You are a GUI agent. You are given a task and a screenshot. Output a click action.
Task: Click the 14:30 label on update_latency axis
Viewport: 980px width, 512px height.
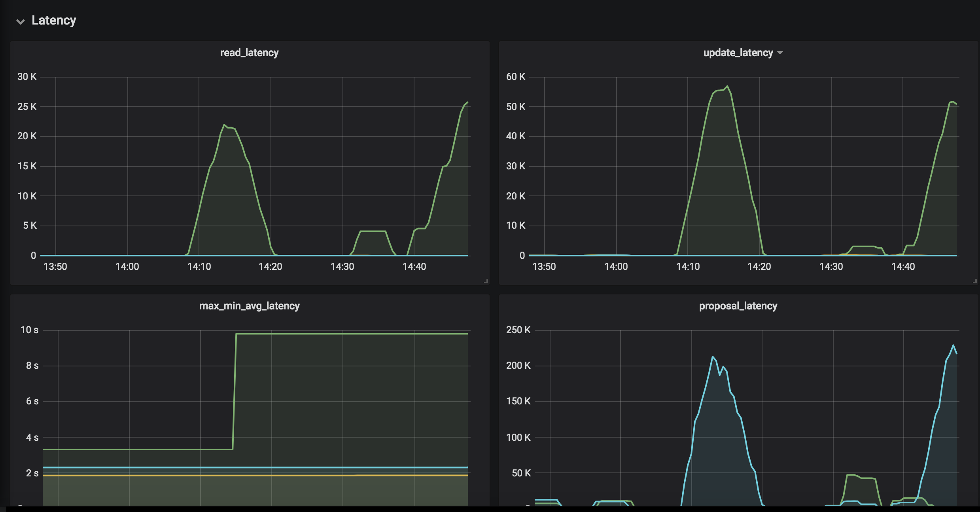click(x=831, y=267)
